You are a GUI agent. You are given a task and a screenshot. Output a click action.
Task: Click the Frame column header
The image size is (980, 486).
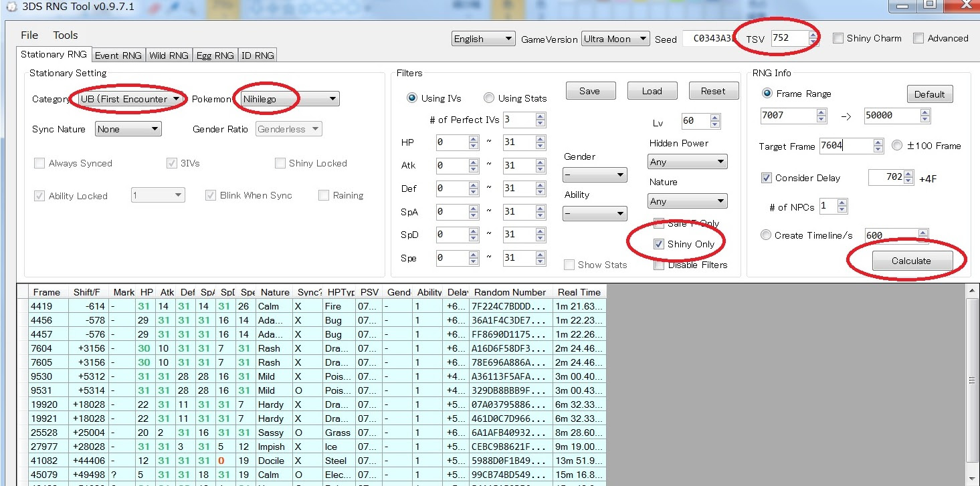(x=47, y=292)
